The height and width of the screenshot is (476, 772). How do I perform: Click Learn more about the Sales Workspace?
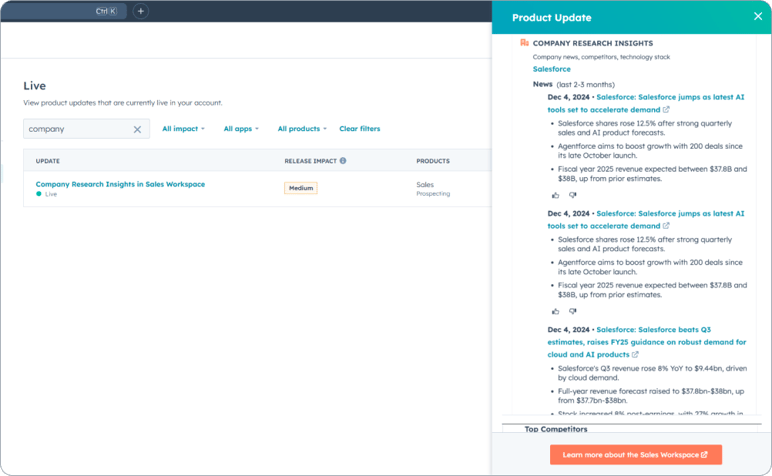coord(636,454)
